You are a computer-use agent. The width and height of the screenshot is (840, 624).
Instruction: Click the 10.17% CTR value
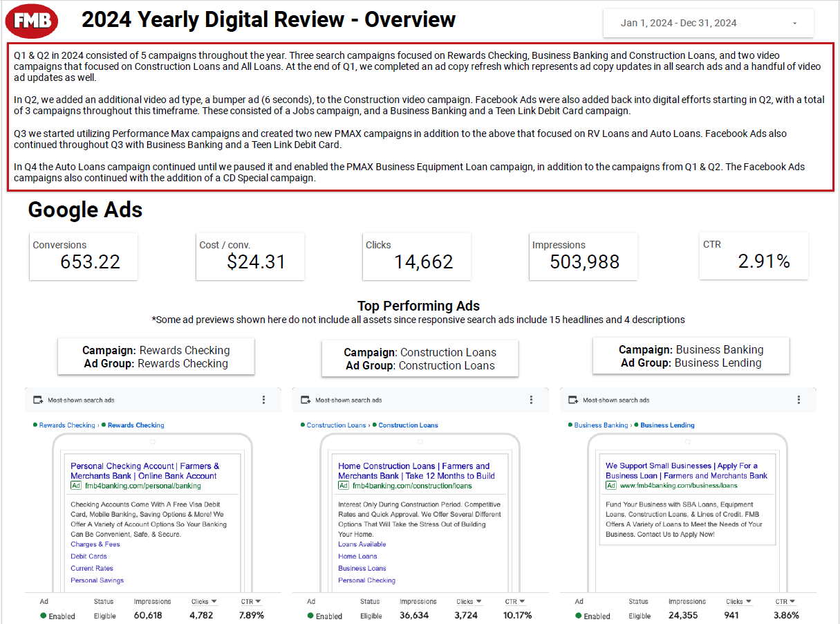pos(518,616)
